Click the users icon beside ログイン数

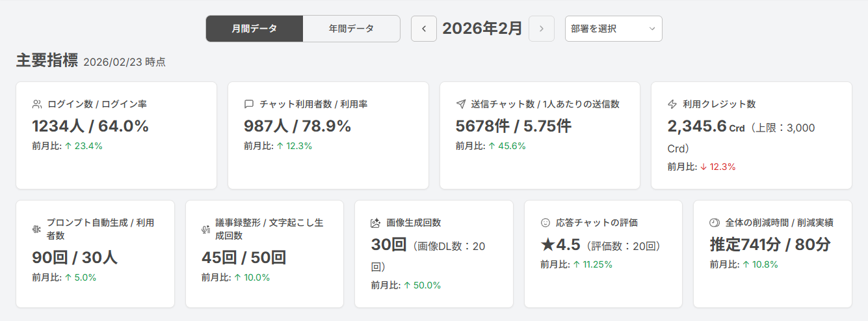[37, 104]
